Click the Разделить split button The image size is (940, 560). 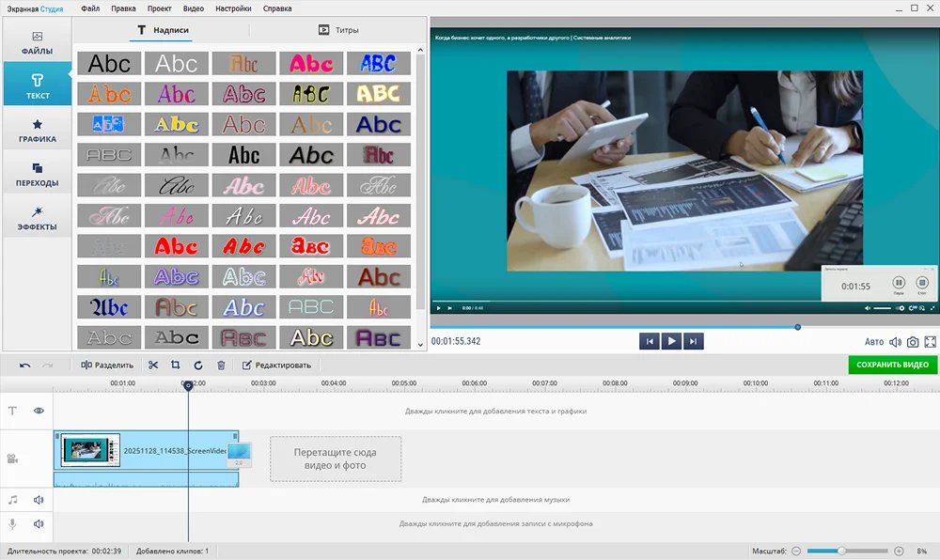tap(107, 365)
